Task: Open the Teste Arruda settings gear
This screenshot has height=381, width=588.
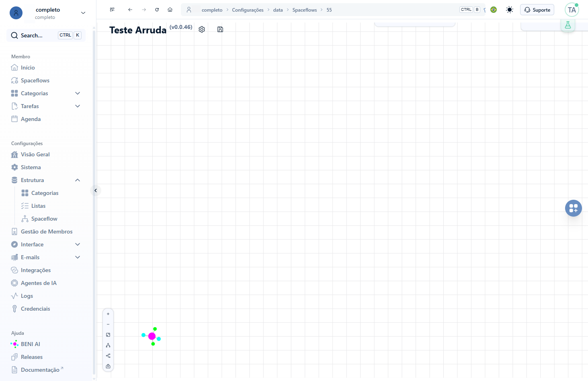Action: coord(202,29)
